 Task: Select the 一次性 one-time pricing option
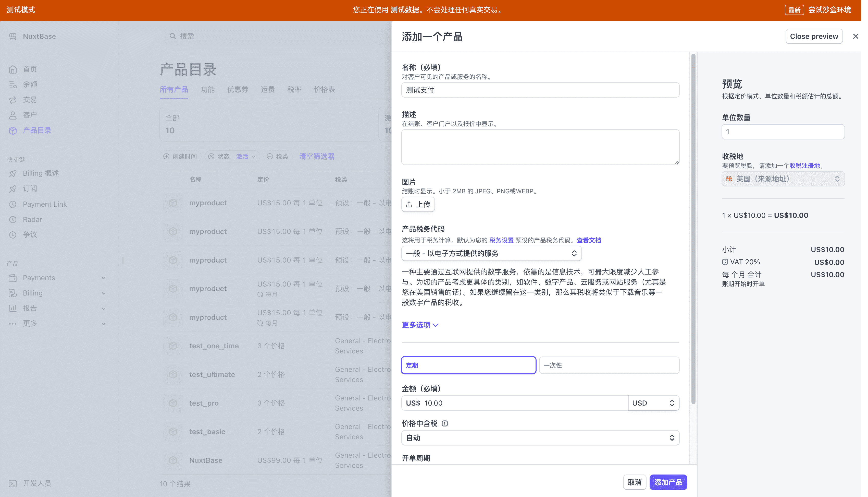[609, 365]
